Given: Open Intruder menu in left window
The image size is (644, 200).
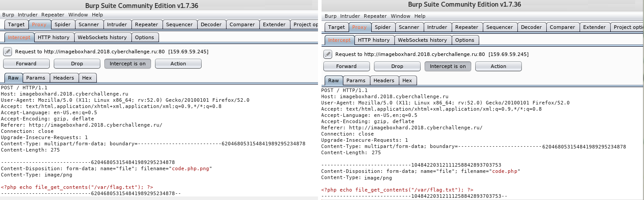Looking at the screenshot, I should tap(28, 15).
